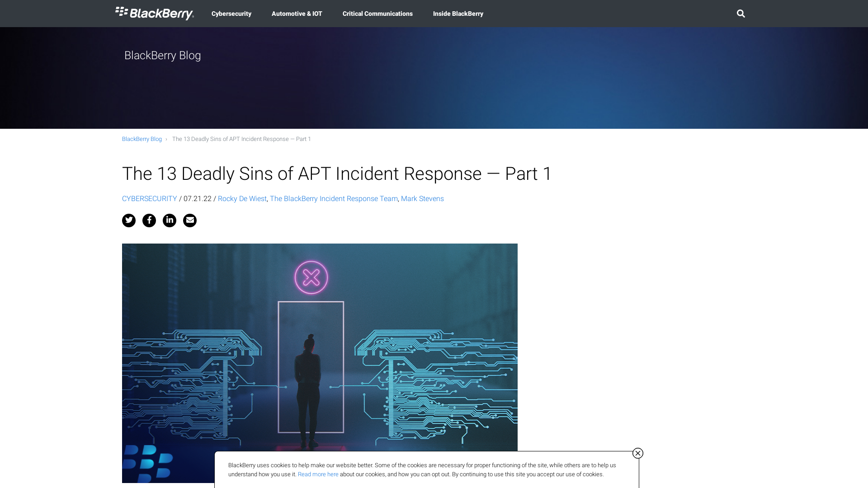This screenshot has height=488, width=868.
Task: Click Read more here about cookies
Action: click(318, 474)
